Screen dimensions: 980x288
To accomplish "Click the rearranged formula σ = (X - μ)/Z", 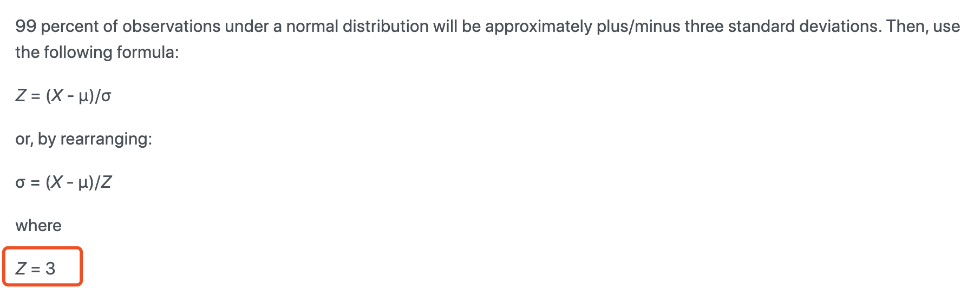I will coord(63,182).
